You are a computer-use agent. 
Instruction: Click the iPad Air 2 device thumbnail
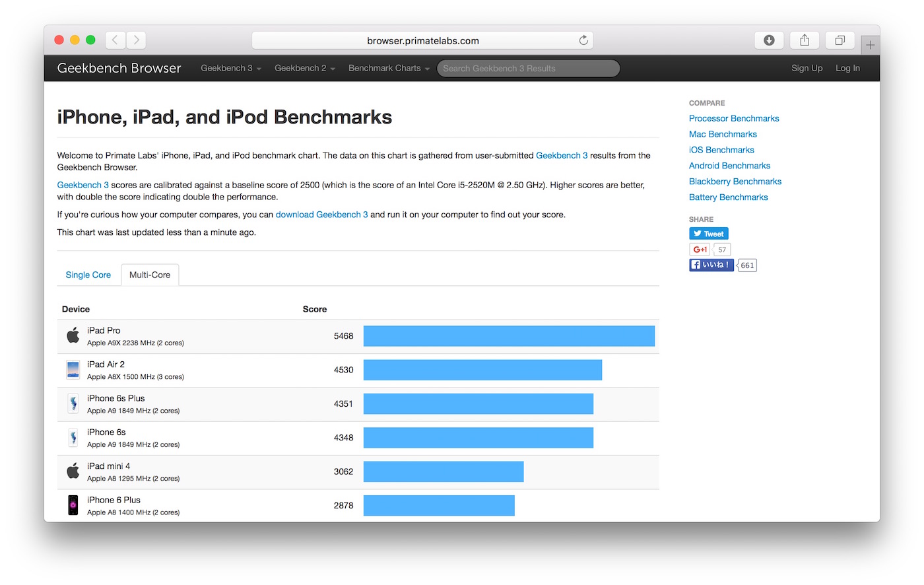point(73,370)
